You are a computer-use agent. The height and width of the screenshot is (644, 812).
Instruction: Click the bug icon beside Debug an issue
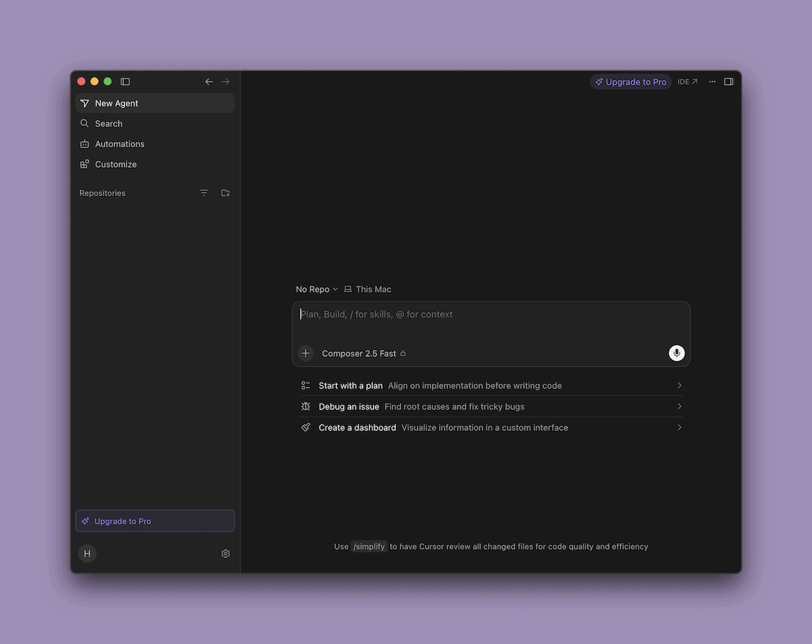tap(306, 407)
